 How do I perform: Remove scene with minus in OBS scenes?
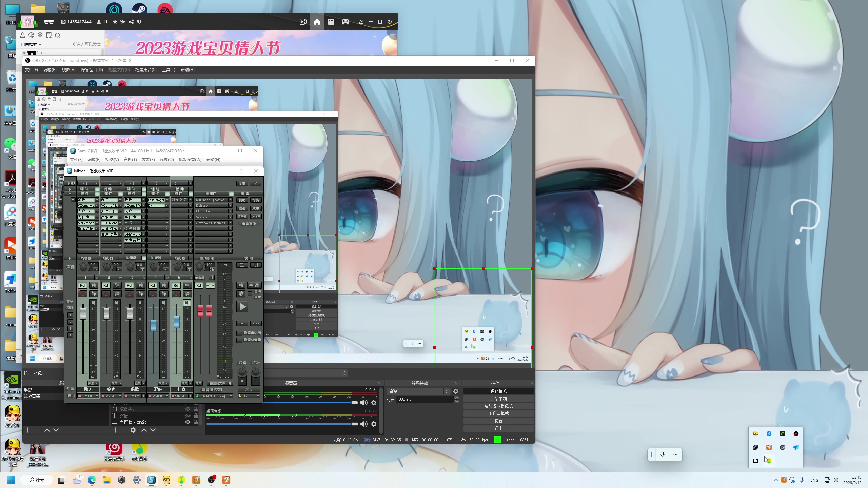[x=36, y=430]
